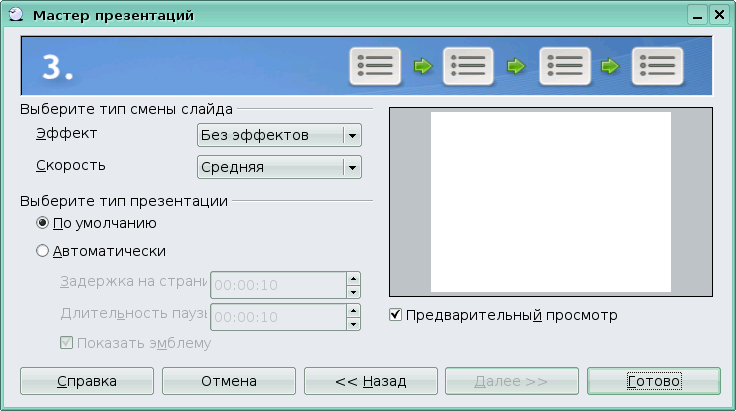Image resolution: width=736 pixels, height=411 pixels.
Task: Expand the "Скорость" dropdown set to Средняя
Action: [x=351, y=167]
